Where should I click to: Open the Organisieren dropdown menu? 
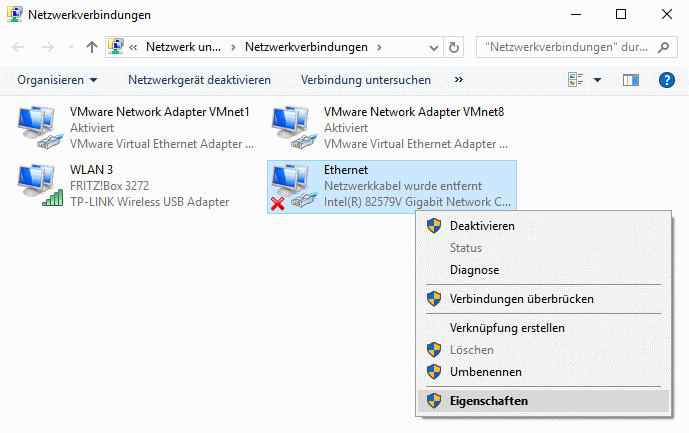tap(57, 80)
